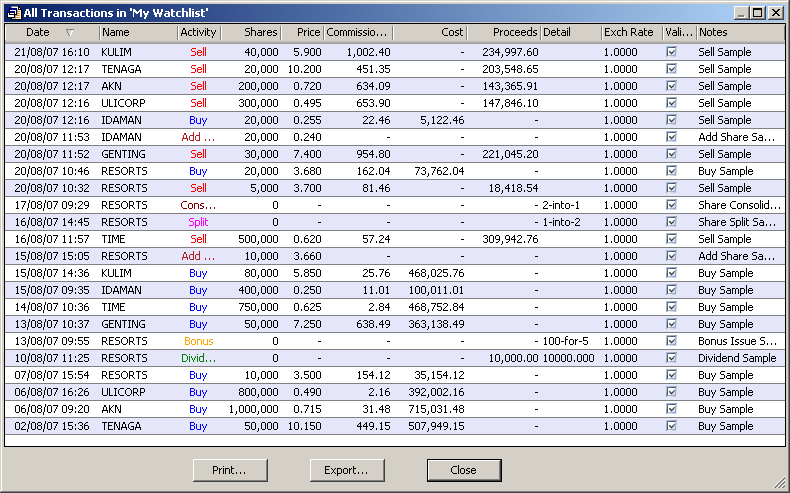Sort by the Name column header
790x493 pixels.
pos(139,33)
